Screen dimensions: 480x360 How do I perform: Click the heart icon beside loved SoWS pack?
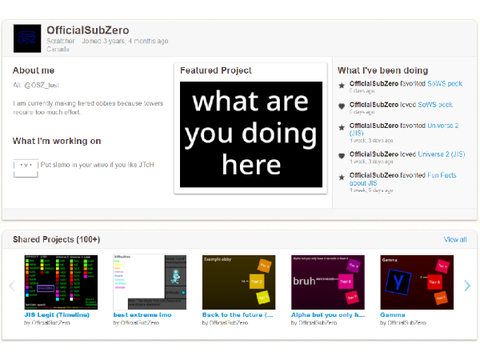342,106
